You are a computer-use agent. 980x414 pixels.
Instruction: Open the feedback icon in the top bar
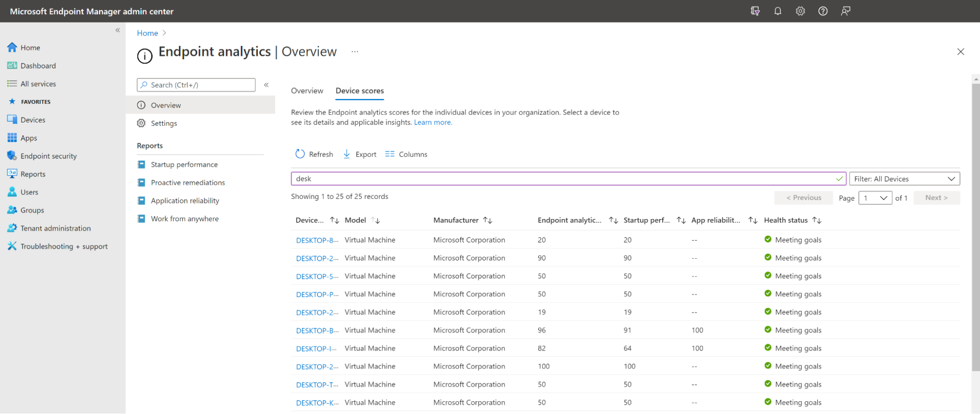coord(846,11)
